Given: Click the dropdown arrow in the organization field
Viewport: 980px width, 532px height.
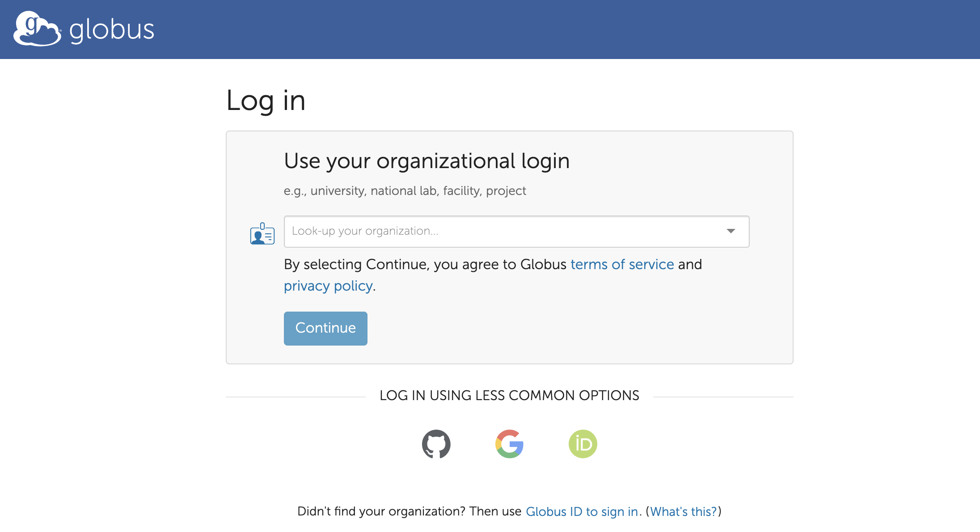Looking at the screenshot, I should [x=731, y=231].
